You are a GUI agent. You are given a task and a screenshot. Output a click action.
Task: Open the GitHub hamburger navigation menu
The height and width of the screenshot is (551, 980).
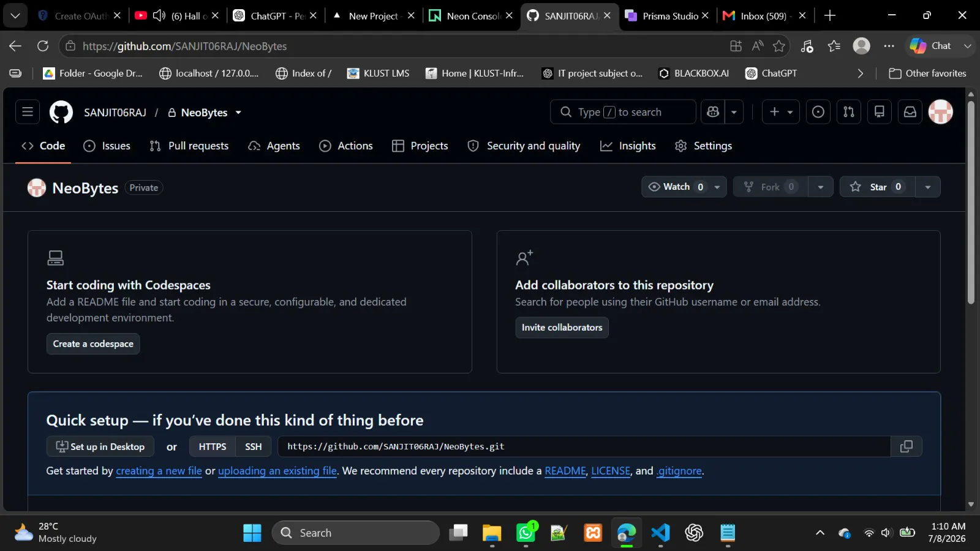click(28, 112)
